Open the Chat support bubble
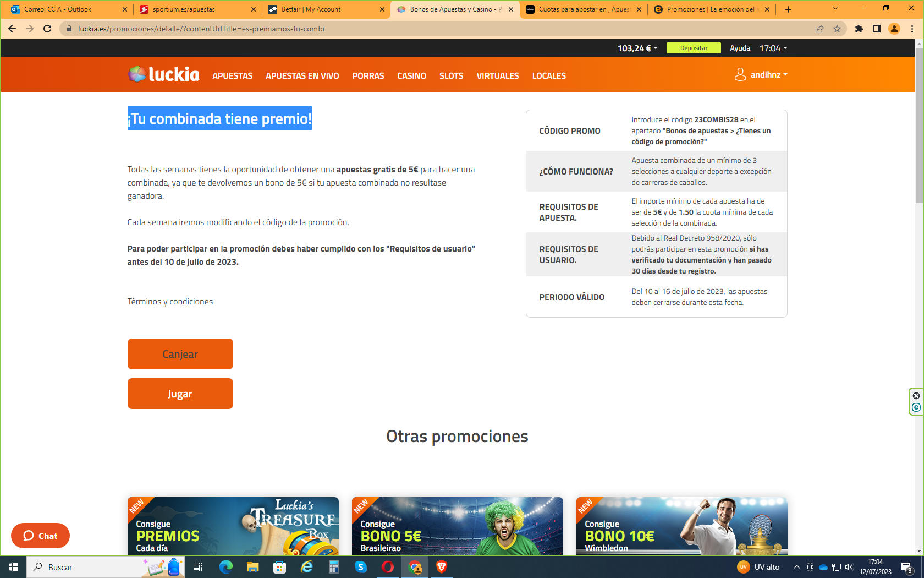924x578 pixels. [40, 536]
